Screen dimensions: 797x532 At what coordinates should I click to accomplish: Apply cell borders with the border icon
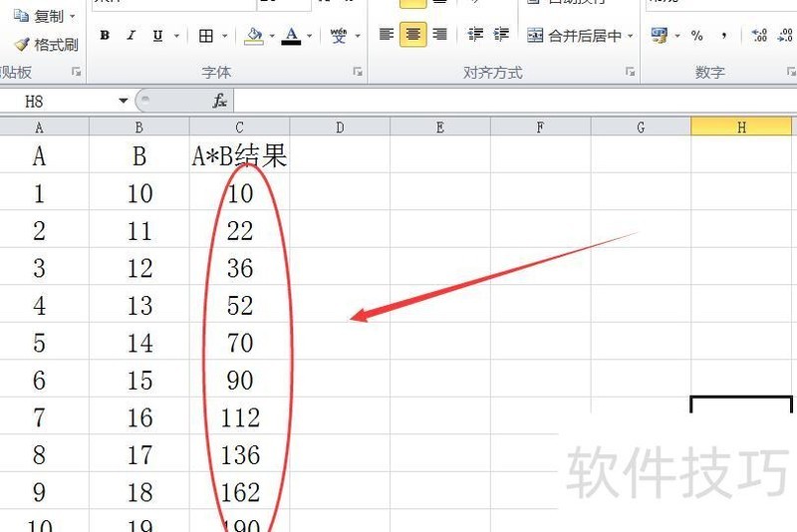(x=206, y=36)
